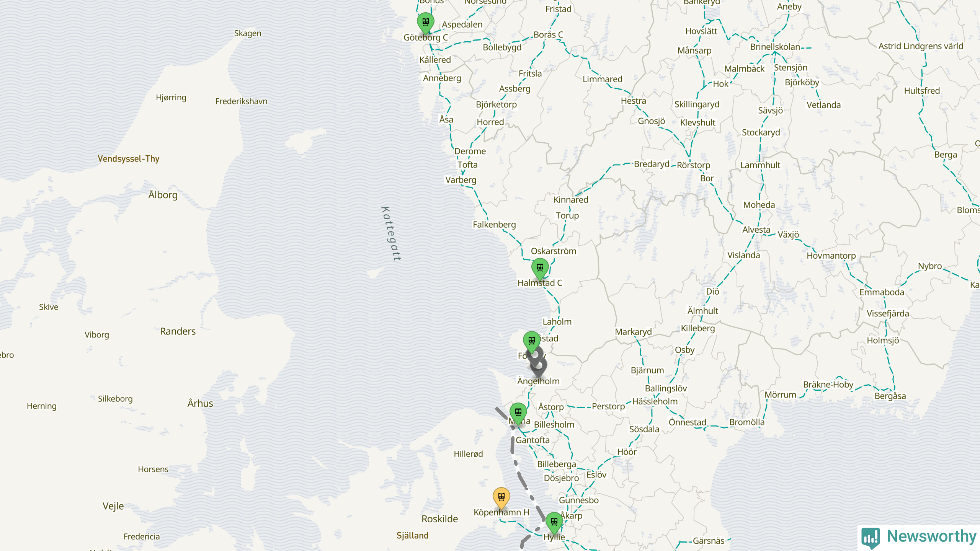This screenshot has width=980, height=551.
Task: Click the yellow train marker at Köpenhamn H
Action: tap(501, 498)
